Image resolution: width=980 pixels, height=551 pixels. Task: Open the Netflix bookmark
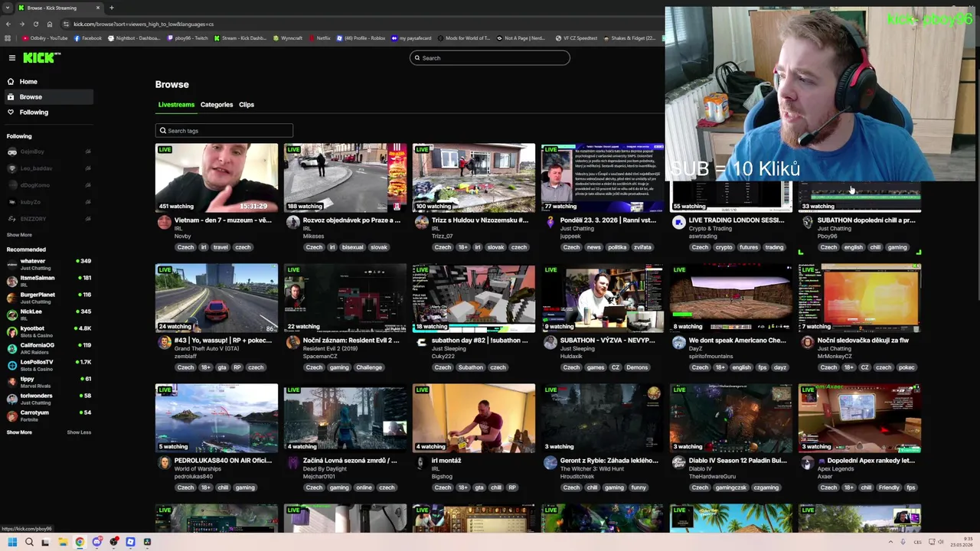(x=318, y=38)
